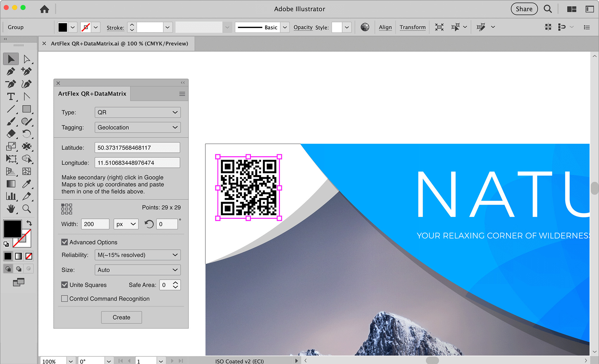Click the black fill swatch in control bar
This screenshot has height=364, width=599.
[x=63, y=27]
